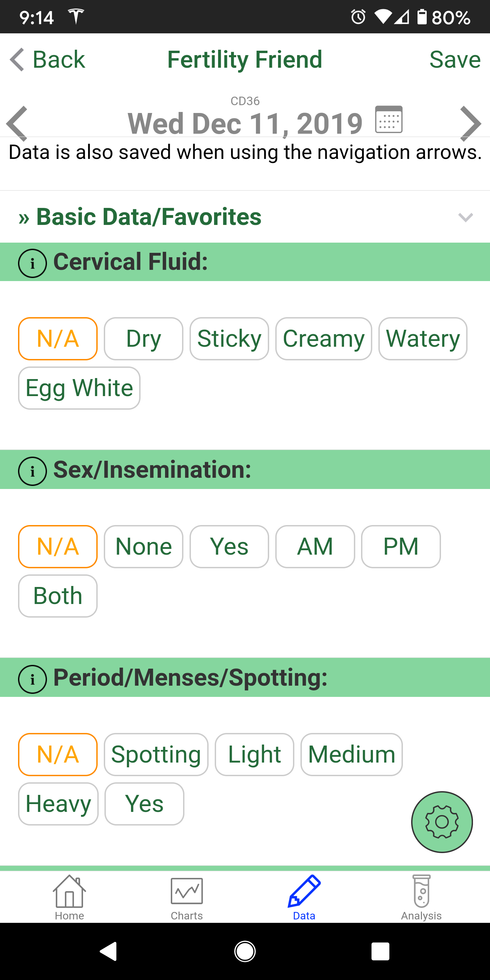Tap the Sex/Insemination info icon
Image resolution: width=490 pixels, height=980 pixels.
click(x=32, y=471)
